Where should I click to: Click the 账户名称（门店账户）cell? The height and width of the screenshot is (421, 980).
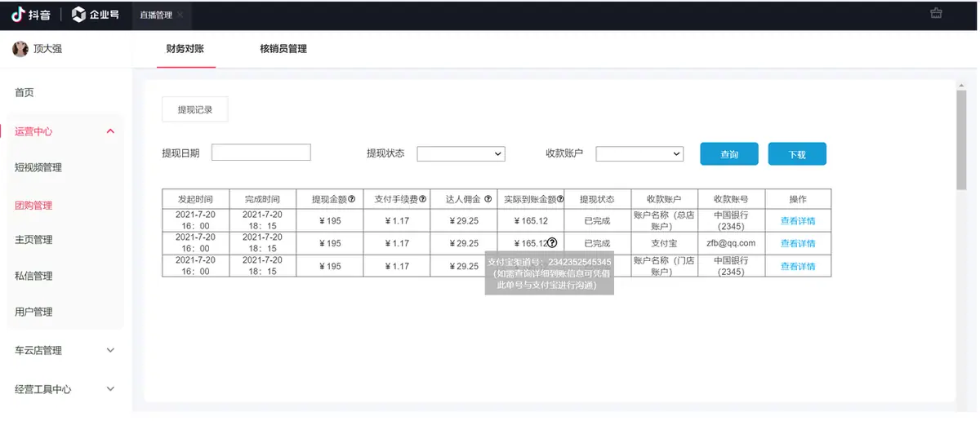coord(664,266)
